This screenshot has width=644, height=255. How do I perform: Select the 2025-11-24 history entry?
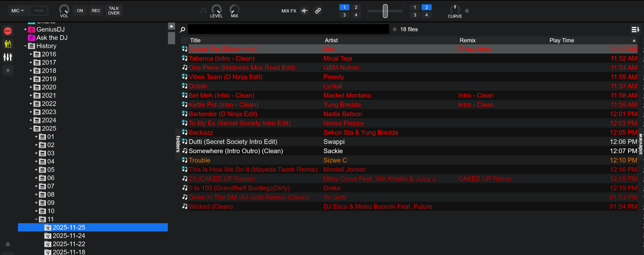[69, 236]
